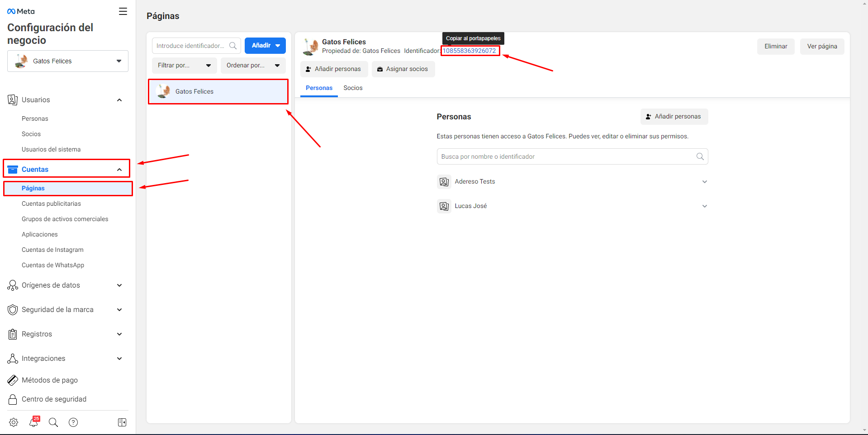Collapse the Cuentas section chevron

point(119,170)
